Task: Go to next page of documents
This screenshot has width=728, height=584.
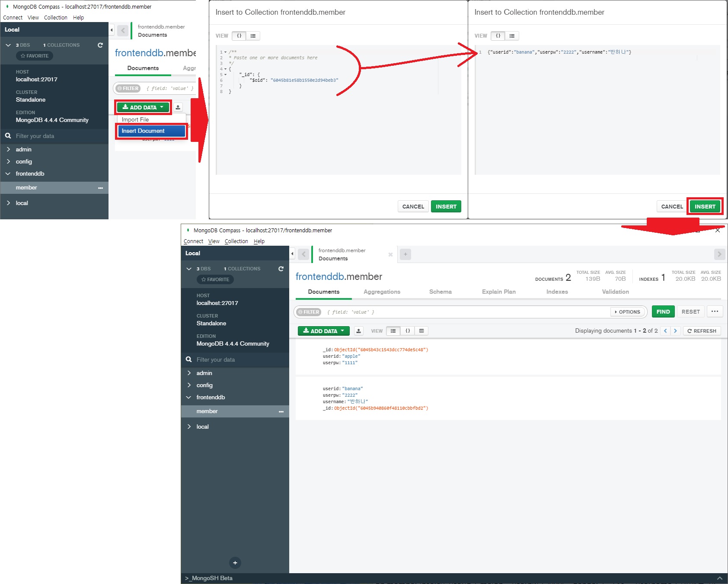Action: coord(675,331)
